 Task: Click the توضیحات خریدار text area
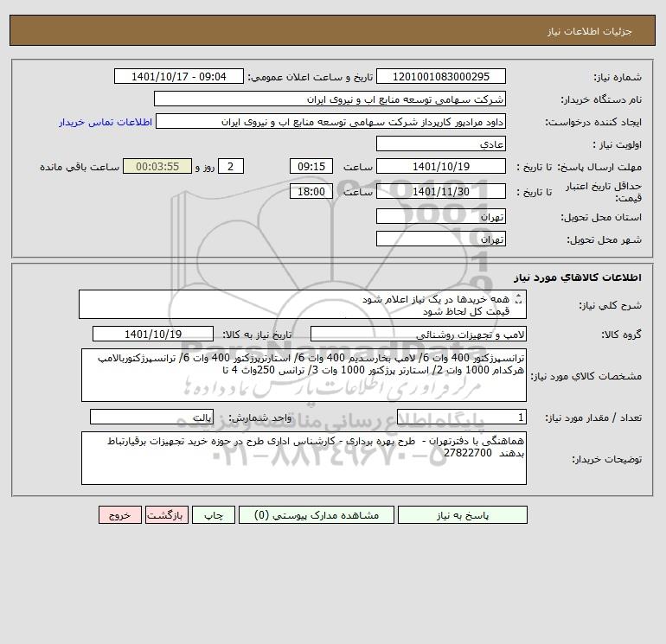pos(304,458)
